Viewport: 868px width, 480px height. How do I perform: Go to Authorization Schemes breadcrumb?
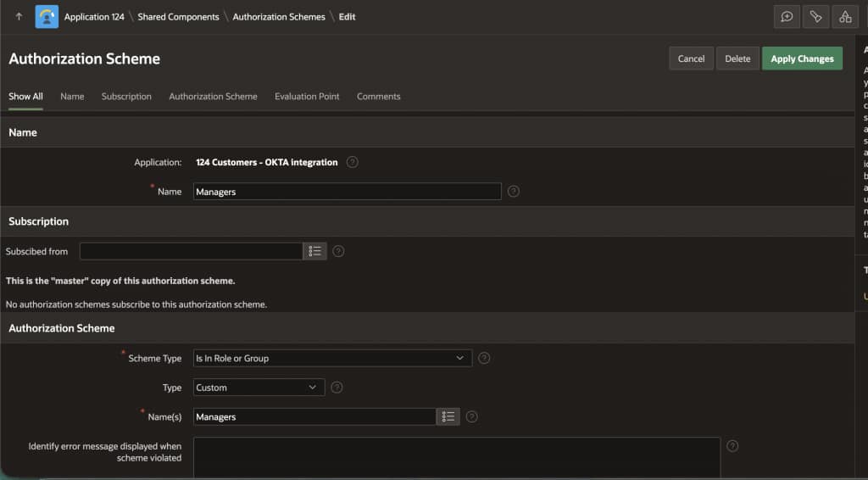279,17
